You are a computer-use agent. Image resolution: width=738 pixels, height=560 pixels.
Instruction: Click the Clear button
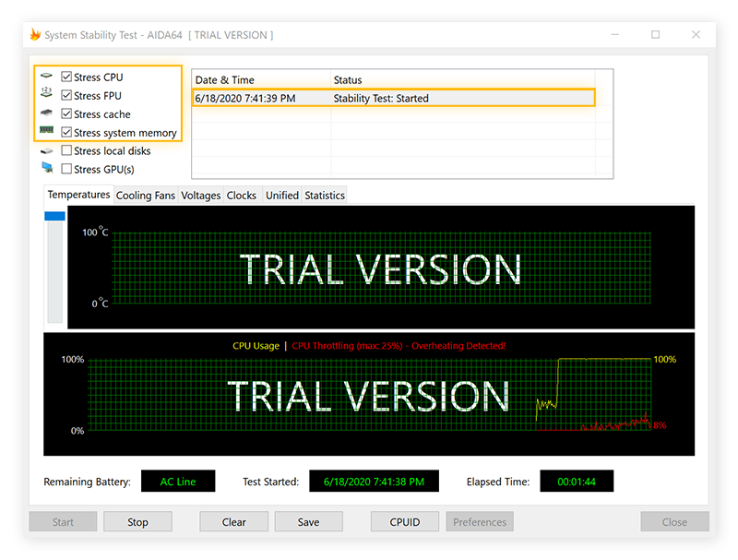(233, 521)
